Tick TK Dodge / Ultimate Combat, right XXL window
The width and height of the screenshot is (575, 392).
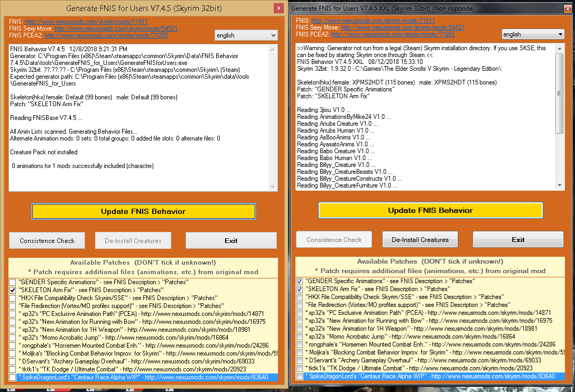point(300,368)
